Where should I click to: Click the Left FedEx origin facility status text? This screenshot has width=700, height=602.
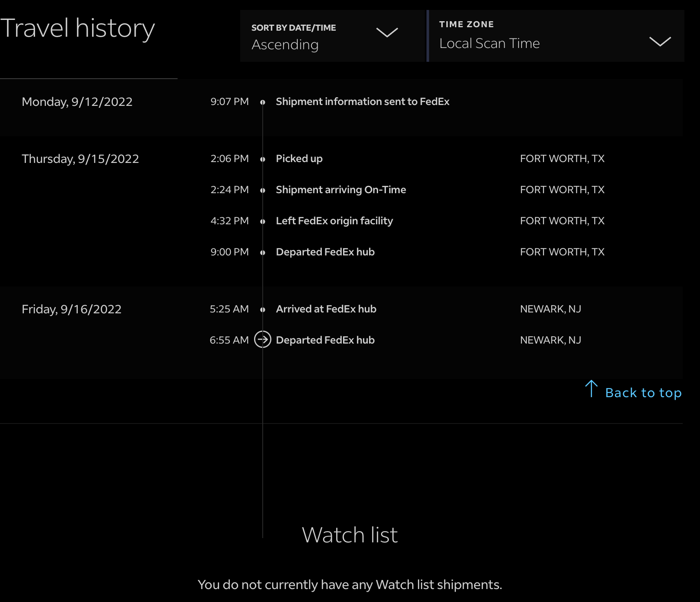tap(334, 221)
